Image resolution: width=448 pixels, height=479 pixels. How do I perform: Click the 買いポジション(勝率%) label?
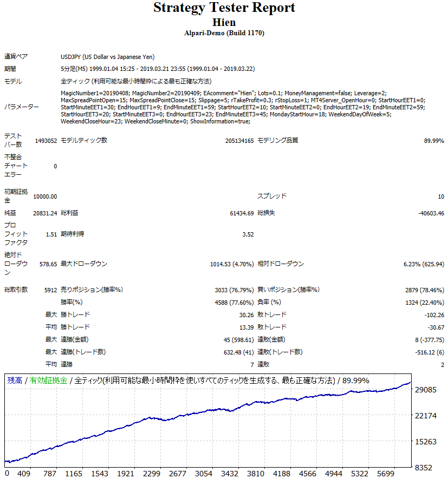coord(288,290)
